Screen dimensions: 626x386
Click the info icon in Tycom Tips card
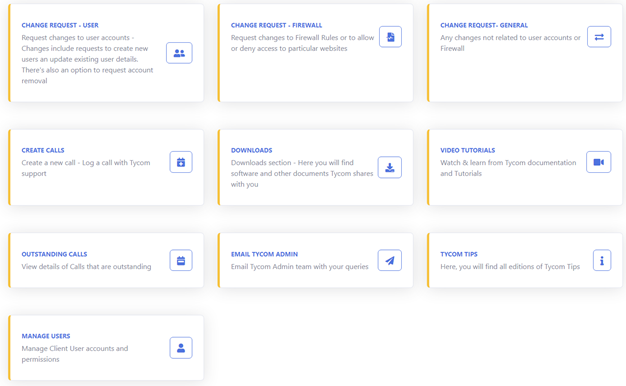click(602, 260)
